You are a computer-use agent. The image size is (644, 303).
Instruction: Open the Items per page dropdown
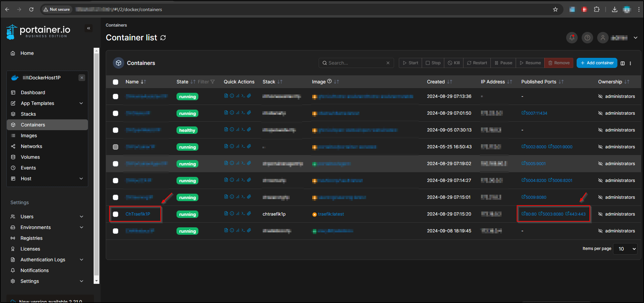tap(625, 249)
